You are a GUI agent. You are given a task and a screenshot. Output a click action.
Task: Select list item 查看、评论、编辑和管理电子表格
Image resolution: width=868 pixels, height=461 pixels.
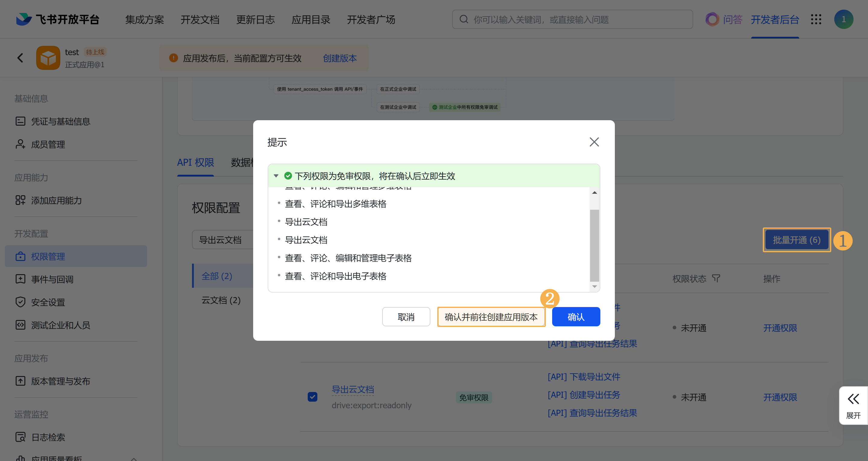coord(348,258)
